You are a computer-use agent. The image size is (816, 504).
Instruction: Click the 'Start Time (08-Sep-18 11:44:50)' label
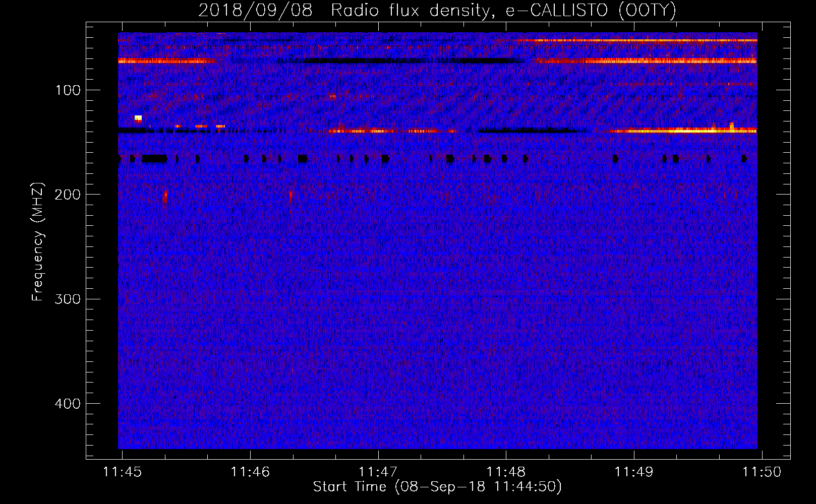(x=437, y=487)
